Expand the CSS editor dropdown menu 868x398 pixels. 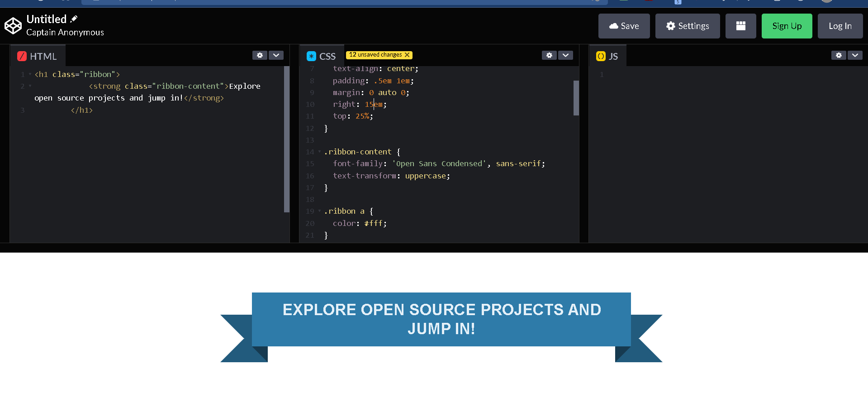coord(565,55)
